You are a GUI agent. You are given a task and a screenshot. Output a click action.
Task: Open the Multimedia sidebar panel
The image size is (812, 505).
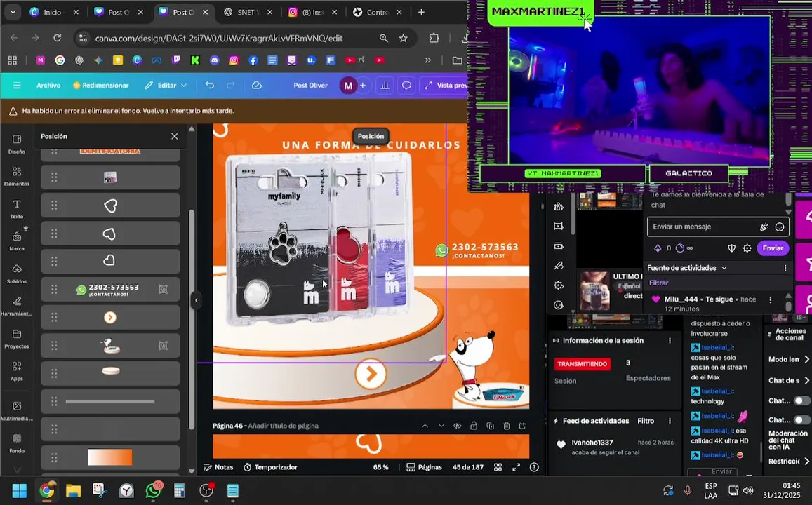tap(17, 411)
